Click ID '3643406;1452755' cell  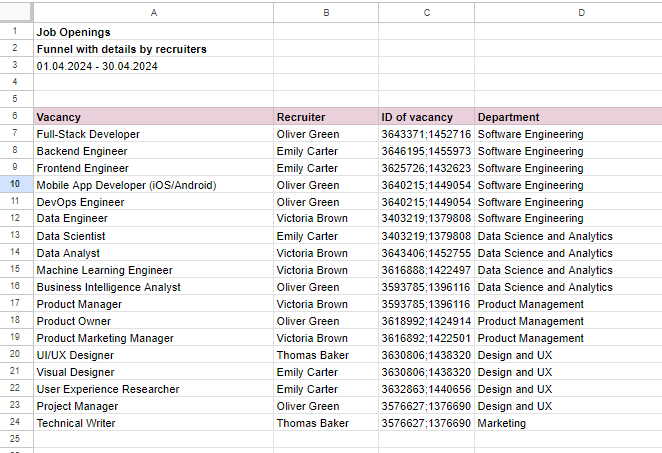coord(426,252)
